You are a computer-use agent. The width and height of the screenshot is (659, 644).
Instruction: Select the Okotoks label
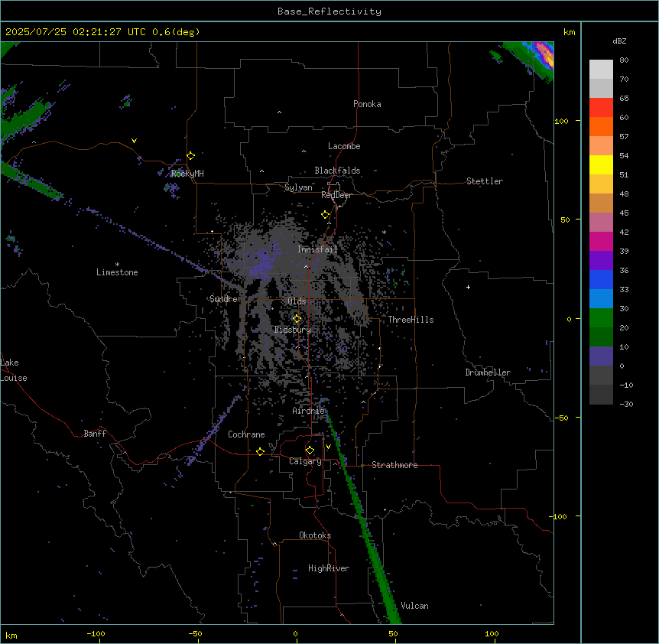315,535
